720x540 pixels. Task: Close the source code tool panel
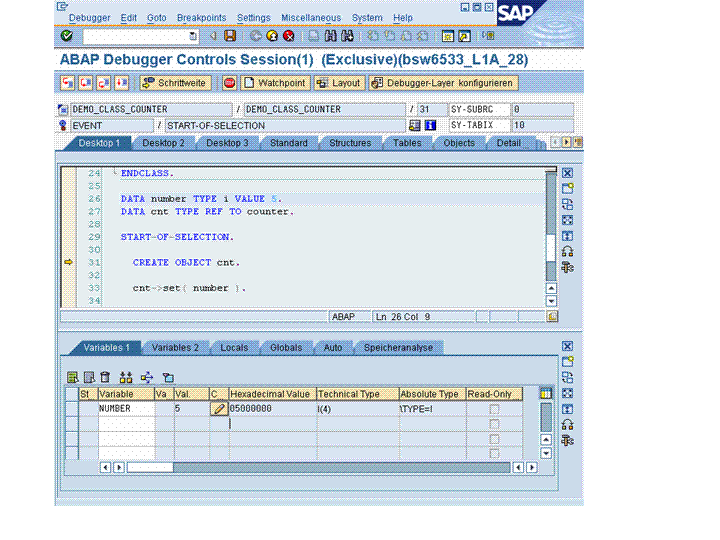click(x=568, y=173)
